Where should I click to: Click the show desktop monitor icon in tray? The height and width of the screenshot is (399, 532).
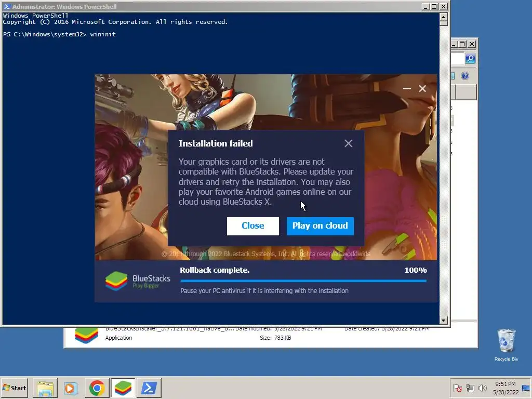(x=526, y=388)
